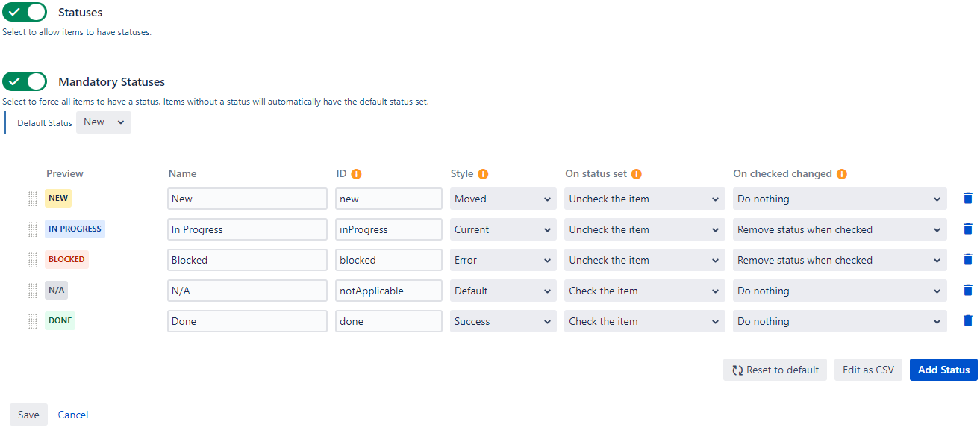
Task: Click the Add Status button
Action: [x=943, y=370]
